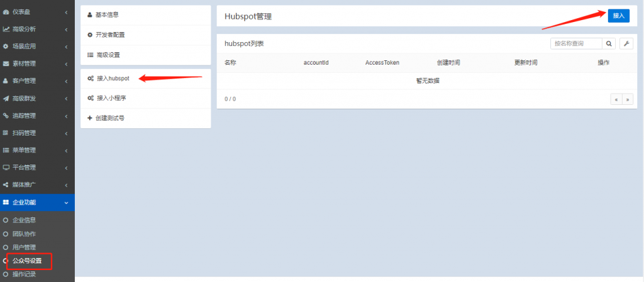Select the circle bullet beside 团队协作
Viewport: 644px width, 282px height.
tap(6, 234)
